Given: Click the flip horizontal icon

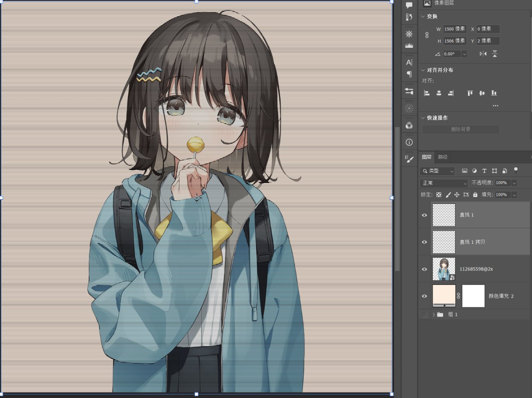Looking at the screenshot, I should (x=483, y=54).
